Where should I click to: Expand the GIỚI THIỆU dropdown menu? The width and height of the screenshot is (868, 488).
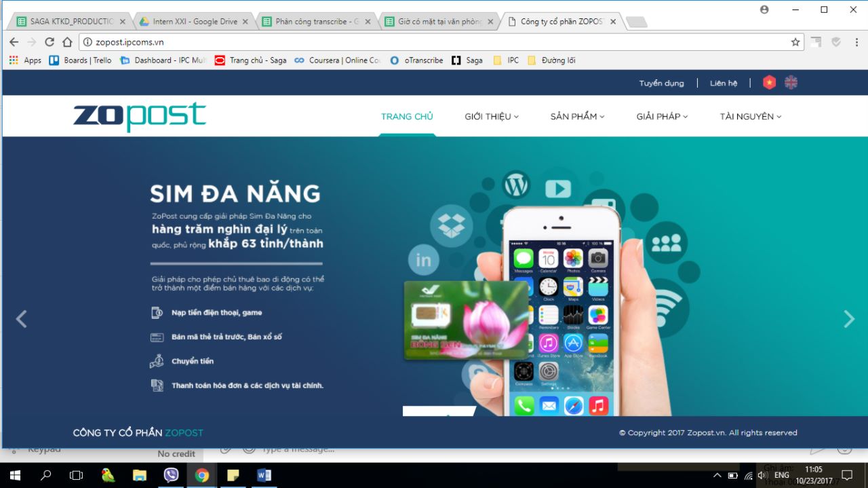coord(492,117)
